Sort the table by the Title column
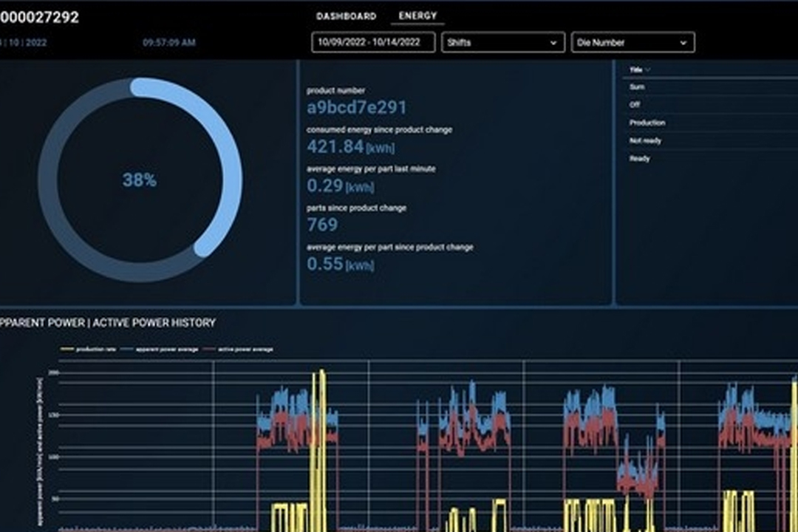798x532 pixels. click(x=639, y=69)
